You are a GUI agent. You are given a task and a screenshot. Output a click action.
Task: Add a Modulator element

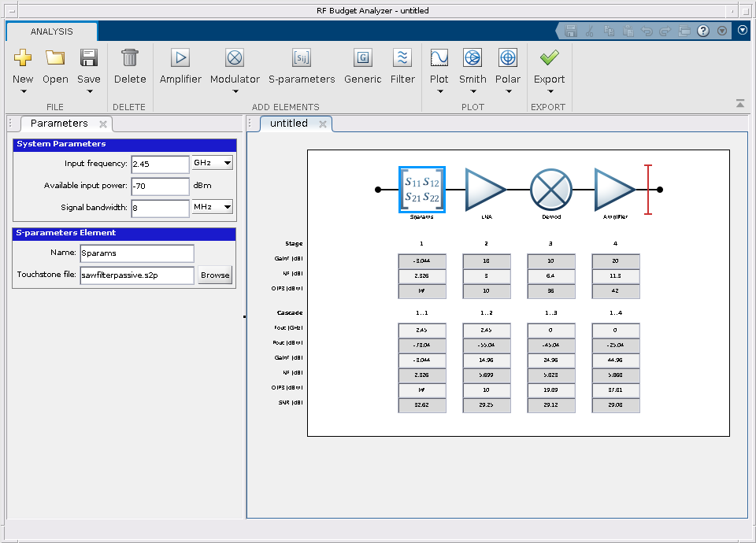(x=235, y=59)
